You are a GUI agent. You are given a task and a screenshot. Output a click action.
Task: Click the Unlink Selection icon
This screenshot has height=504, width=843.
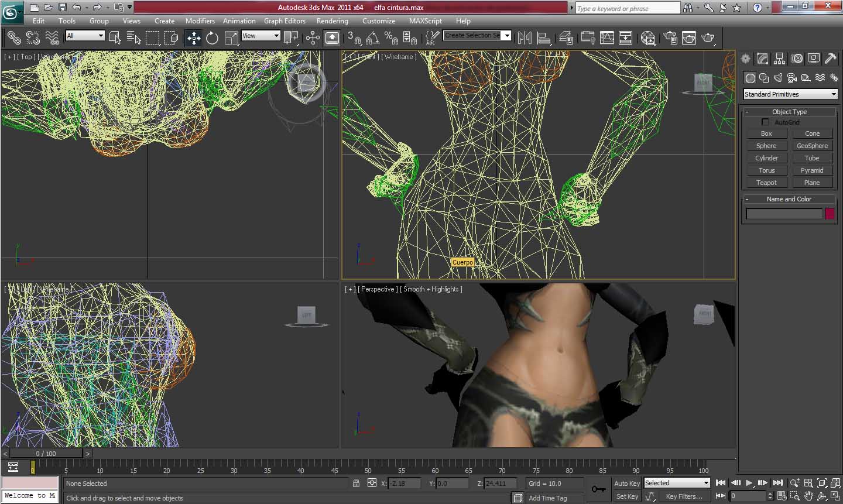point(33,38)
